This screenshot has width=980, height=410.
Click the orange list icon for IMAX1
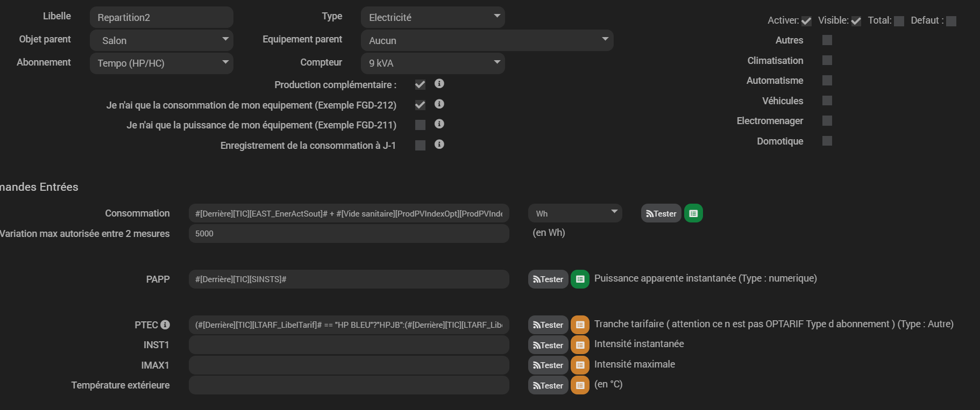[580, 365]
